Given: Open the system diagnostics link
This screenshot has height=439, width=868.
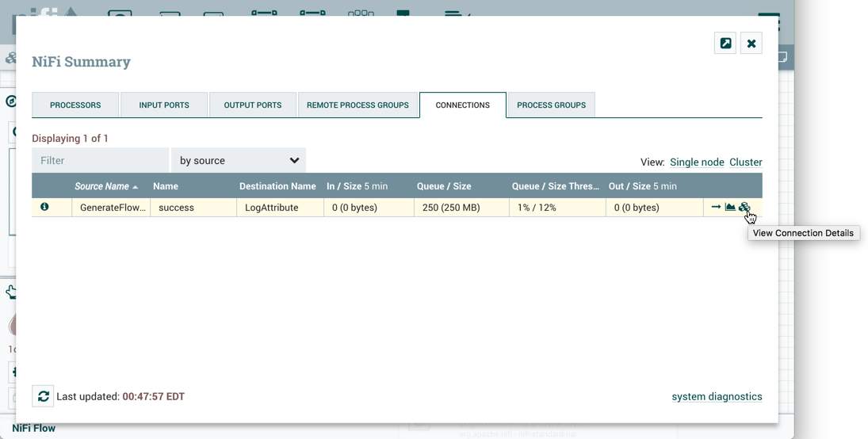Looking at the screenshot, I should pos(717,397).
